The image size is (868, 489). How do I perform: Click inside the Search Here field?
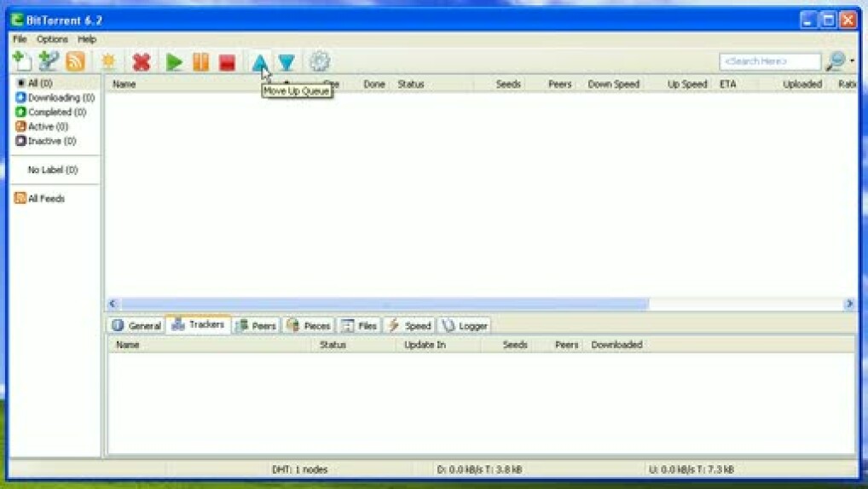pos(768,61)
